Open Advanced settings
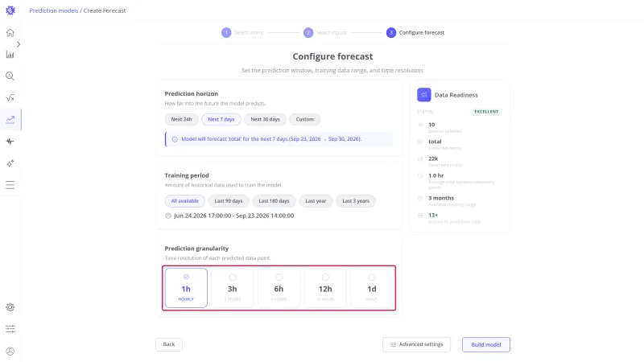This screenshot has width=644, height=362. point(416,345)
